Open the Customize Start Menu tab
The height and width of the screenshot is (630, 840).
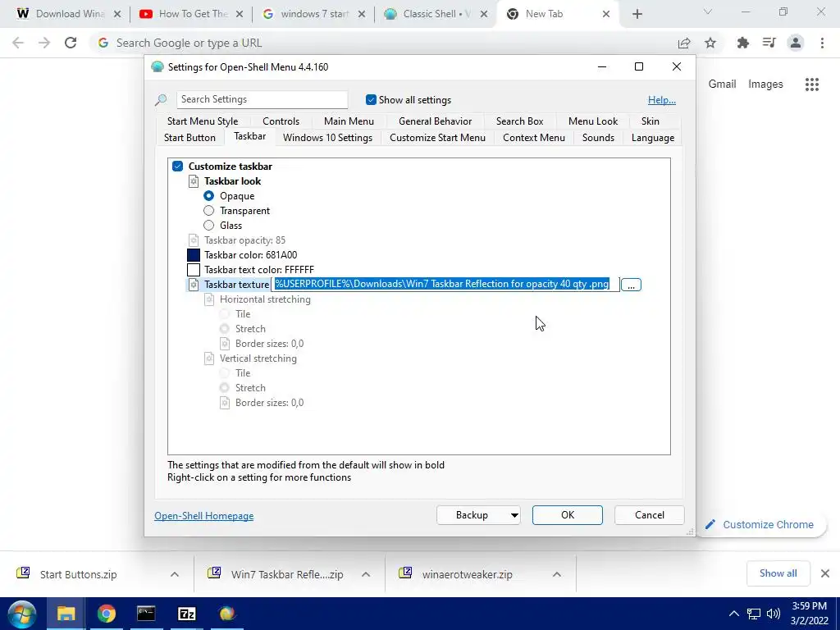(x=437, y=138)
